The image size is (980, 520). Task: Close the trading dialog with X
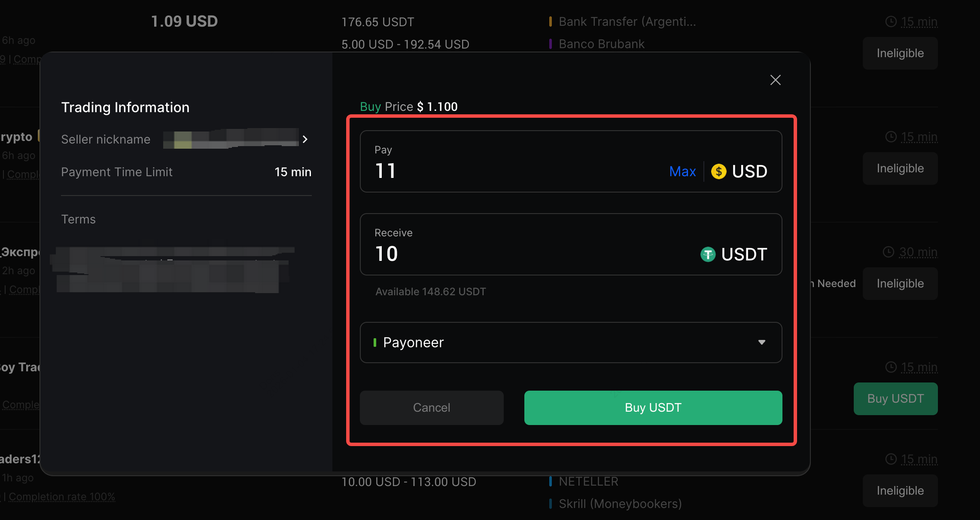775,80
